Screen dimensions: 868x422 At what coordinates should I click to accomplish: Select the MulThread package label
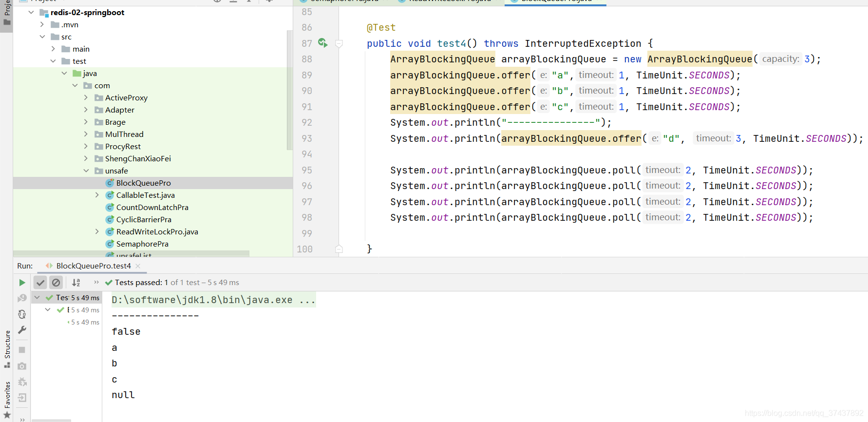(x=124, y=134)
